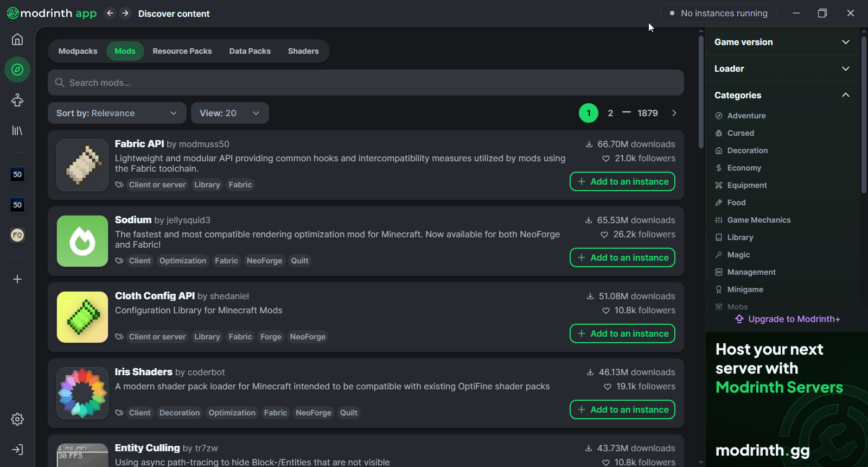The height and width of the screenshot is (467, 868).
Task: Click the Search mods input field
Action: click(366, 83)
